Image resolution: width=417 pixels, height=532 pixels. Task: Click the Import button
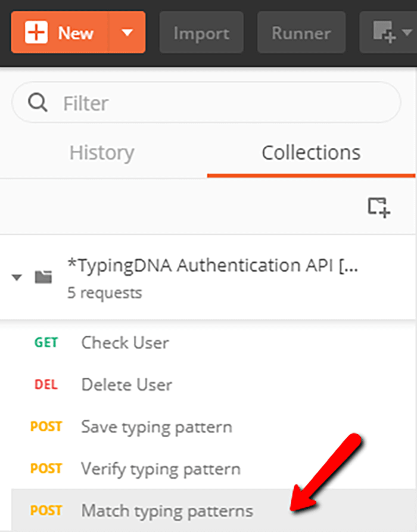[201, 32]
